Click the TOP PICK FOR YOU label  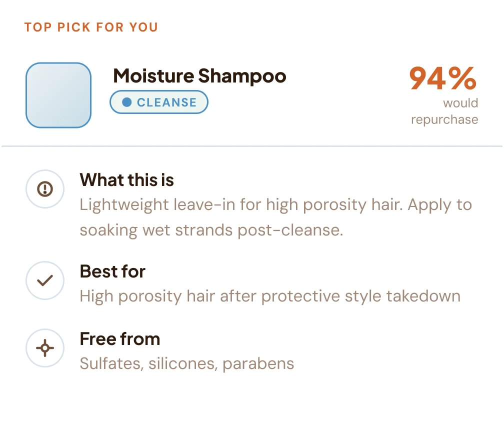(91, 27)
